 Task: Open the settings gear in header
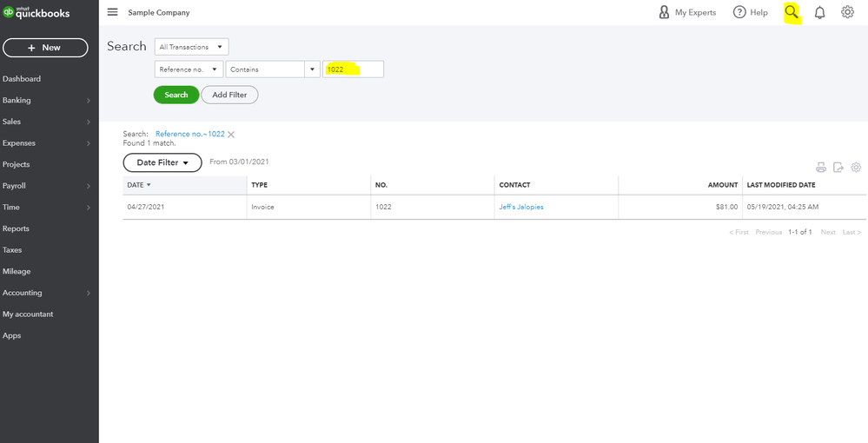847,12
